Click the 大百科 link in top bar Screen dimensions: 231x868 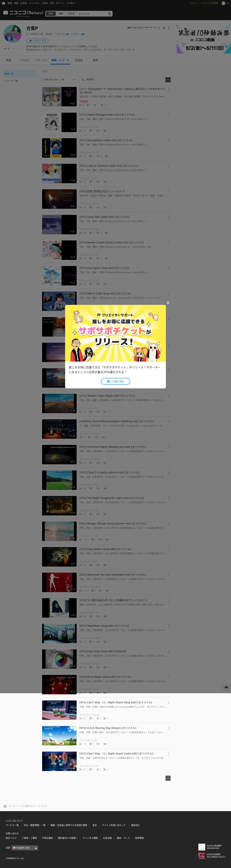[x=45, y=3]
